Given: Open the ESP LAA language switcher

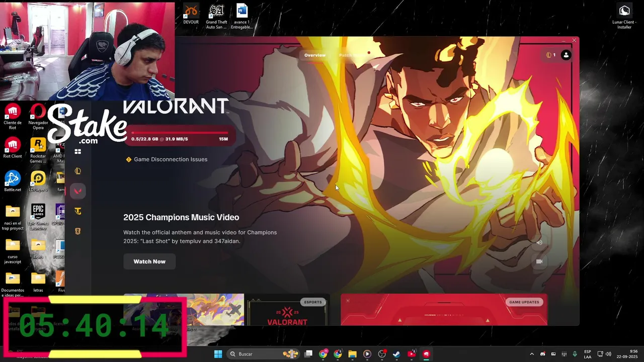Looking at the screenshot, I should point(588,354).
